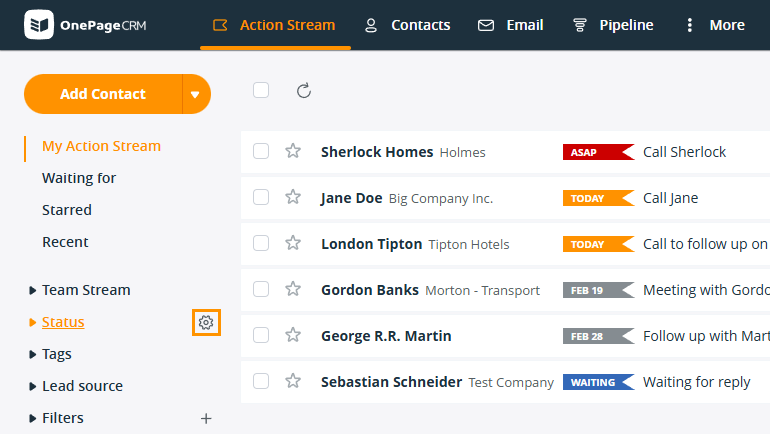The image size is (770, 434).
Task: Open the More menu
Action: [714, 25]
